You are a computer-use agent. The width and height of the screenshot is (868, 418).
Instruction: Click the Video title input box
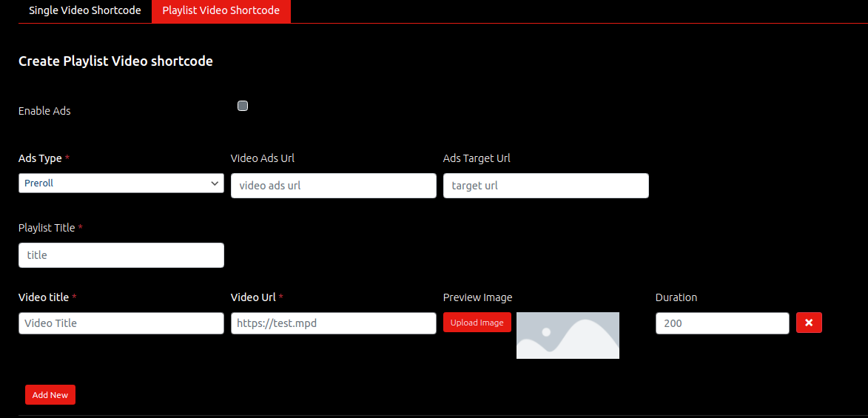coord(121,323)
